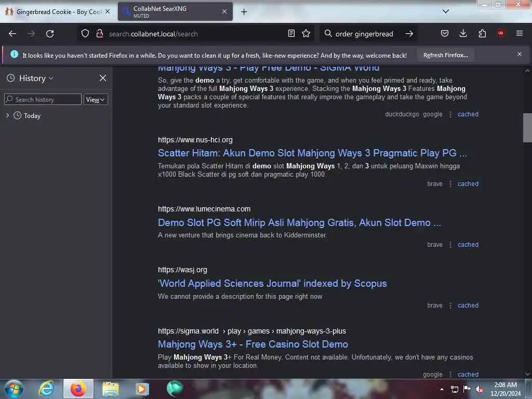Focus the Search history field
The image size is (532, 399).
[x=43, y=99]
